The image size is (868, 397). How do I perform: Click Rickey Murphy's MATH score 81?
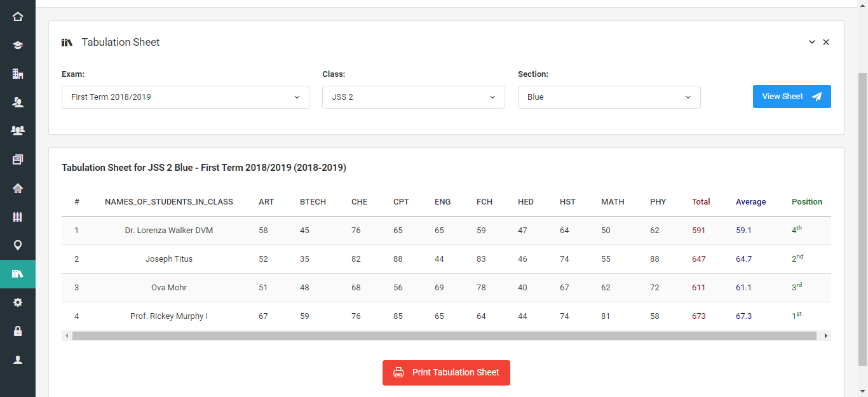click(x=606, y=316)
